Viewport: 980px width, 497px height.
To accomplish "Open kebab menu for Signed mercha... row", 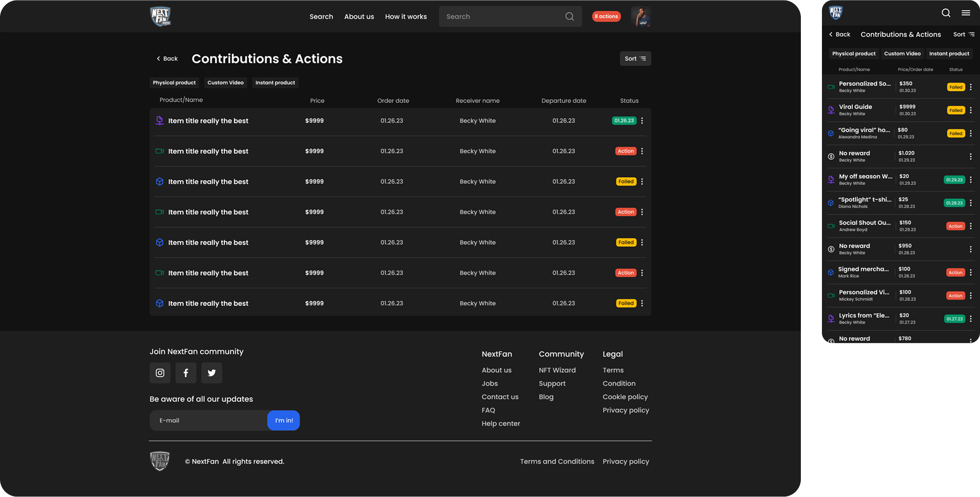I will pyautogui.click(x=971, y=272).
